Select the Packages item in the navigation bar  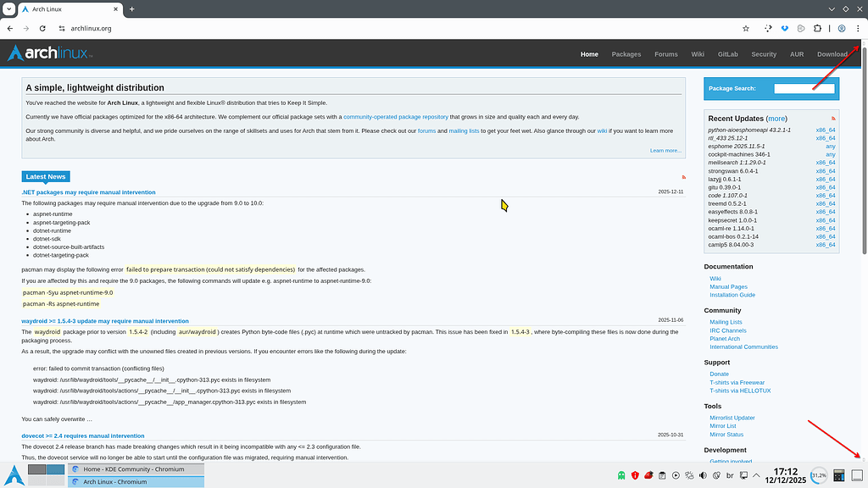tap(626, 53)
